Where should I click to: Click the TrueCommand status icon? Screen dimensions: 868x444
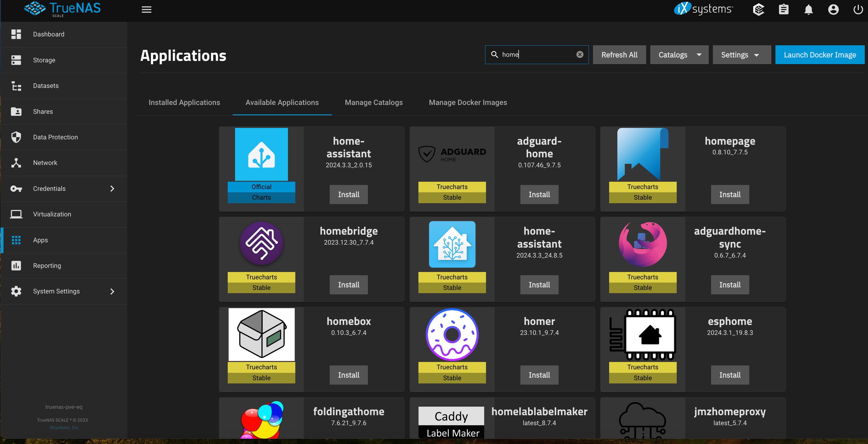(x=758, y=9)
